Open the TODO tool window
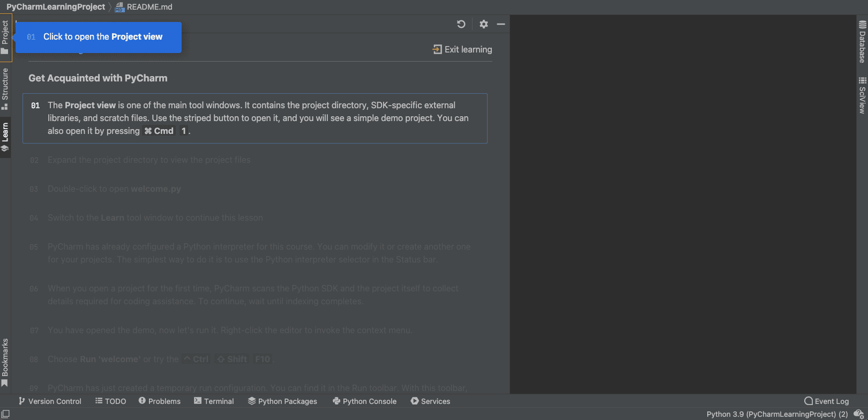 pos(110,401)
